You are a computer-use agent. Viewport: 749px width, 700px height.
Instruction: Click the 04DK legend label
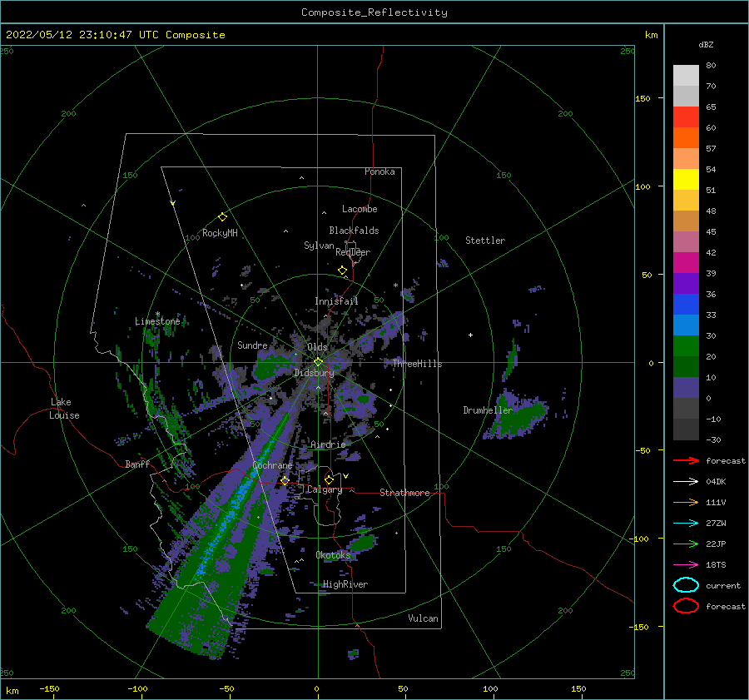click(x=716, y=482)
